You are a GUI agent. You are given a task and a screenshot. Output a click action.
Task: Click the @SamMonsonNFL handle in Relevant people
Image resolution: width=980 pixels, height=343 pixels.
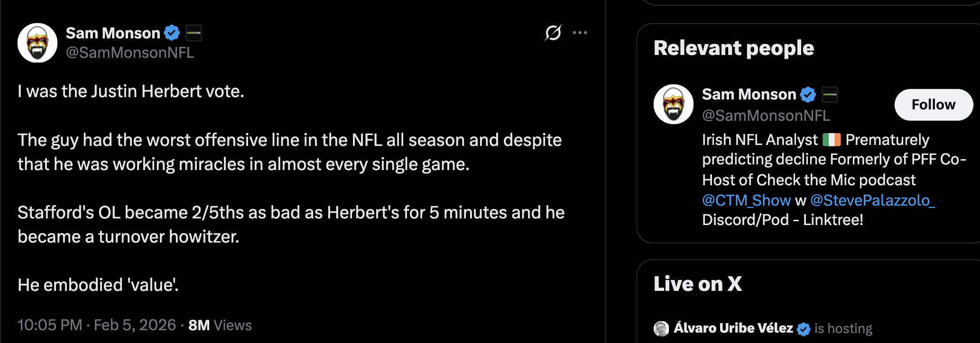pyautogui.click(x=766, y=116)
